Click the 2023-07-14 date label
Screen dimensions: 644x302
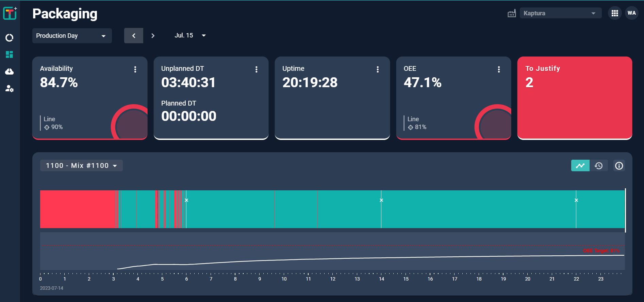[52, 288]
